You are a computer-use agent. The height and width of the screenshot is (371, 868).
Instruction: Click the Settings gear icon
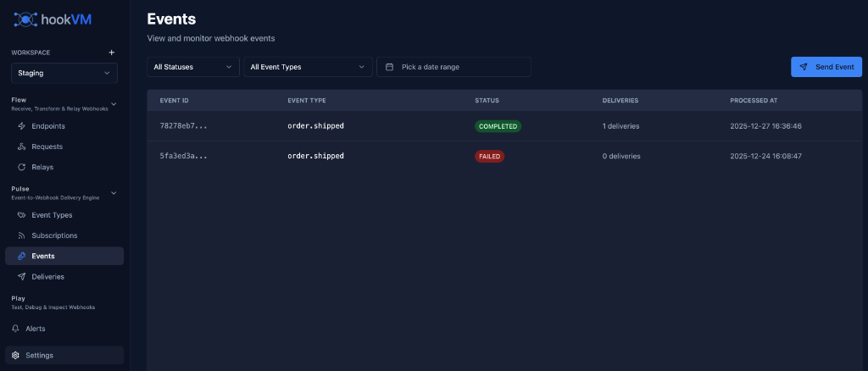pyautogui.click(x=15, y=356)
